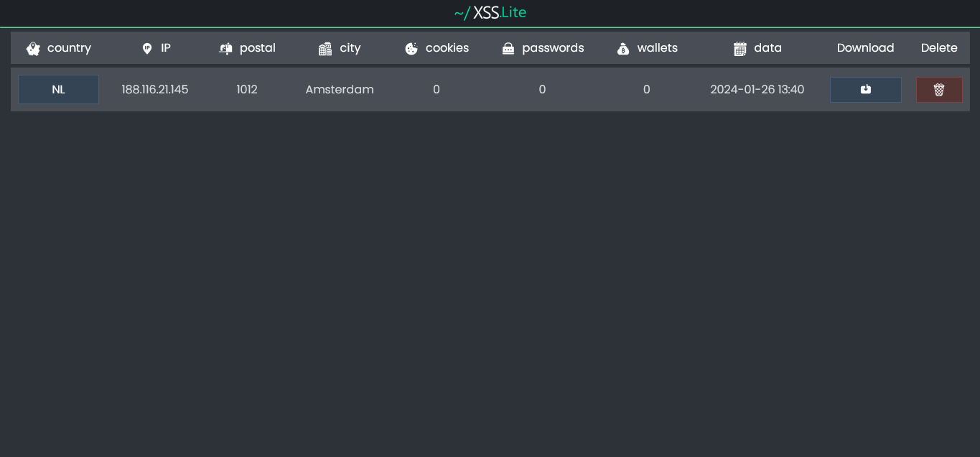
Task: Click the city name Amsterdam
Action: click(339, 89)
